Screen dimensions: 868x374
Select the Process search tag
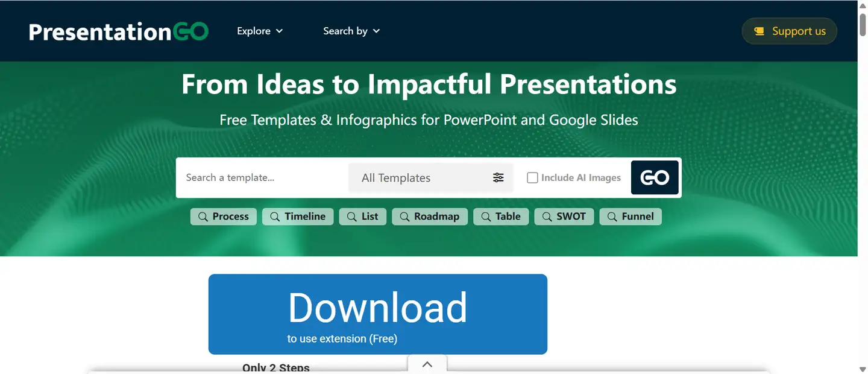(224, 217)
